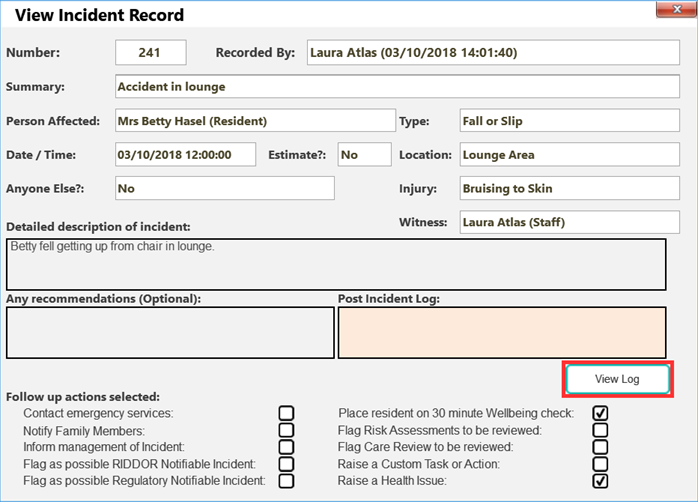This screenshot has width=698, height=502.
Task: Click the detailed description of incident box
Action: (336, 264)
